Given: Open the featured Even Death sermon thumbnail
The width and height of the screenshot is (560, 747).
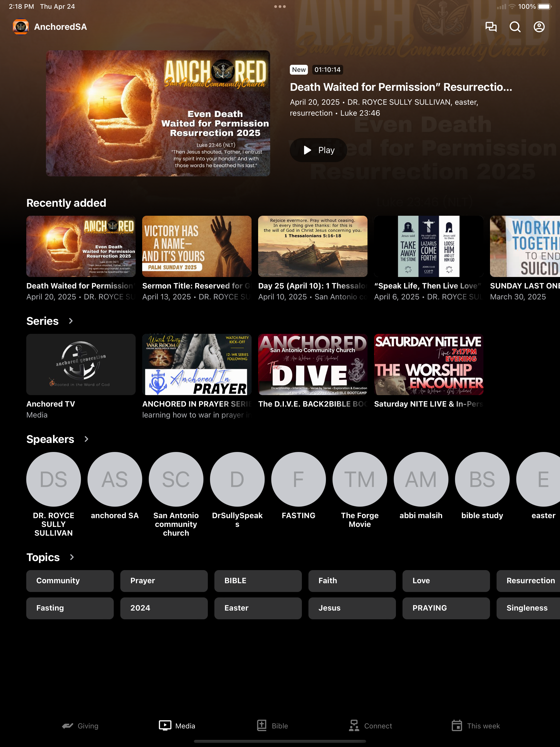Looking at the screenshot, I should tap(158, 113).
